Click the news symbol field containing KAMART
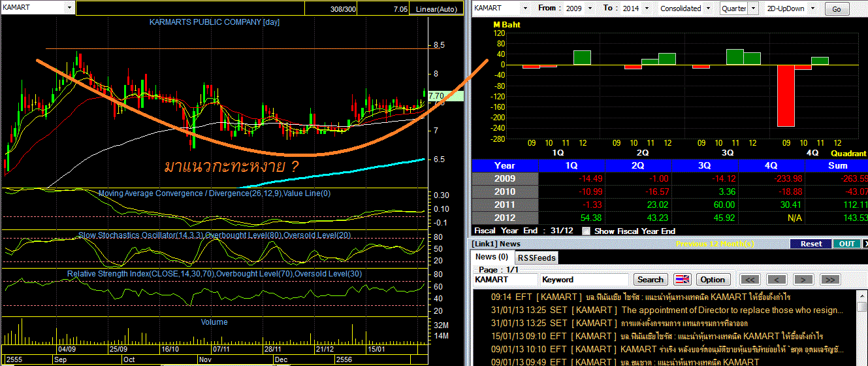Viewport: 868px width, 366px height. [x=504, y=279]
